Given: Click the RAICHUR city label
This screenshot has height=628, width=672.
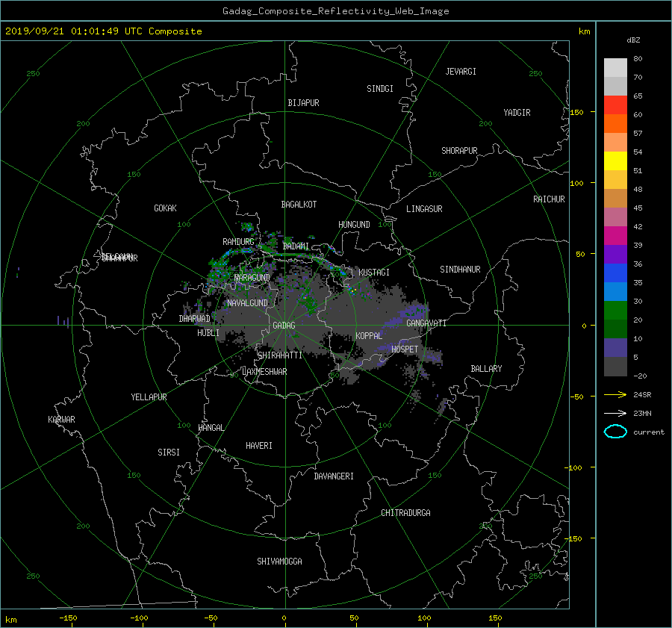Looking at the screenshot, I should pyautogui.click(x=549, y=199).
